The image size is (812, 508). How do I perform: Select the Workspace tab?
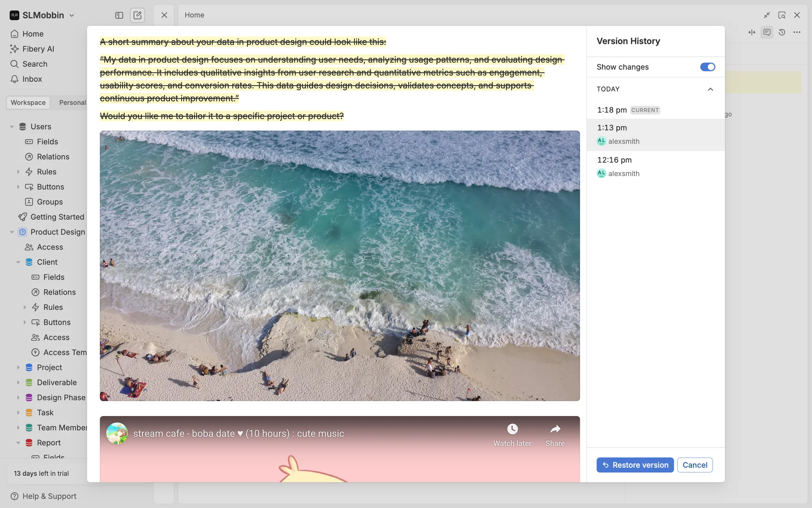[x=28, y=102]
